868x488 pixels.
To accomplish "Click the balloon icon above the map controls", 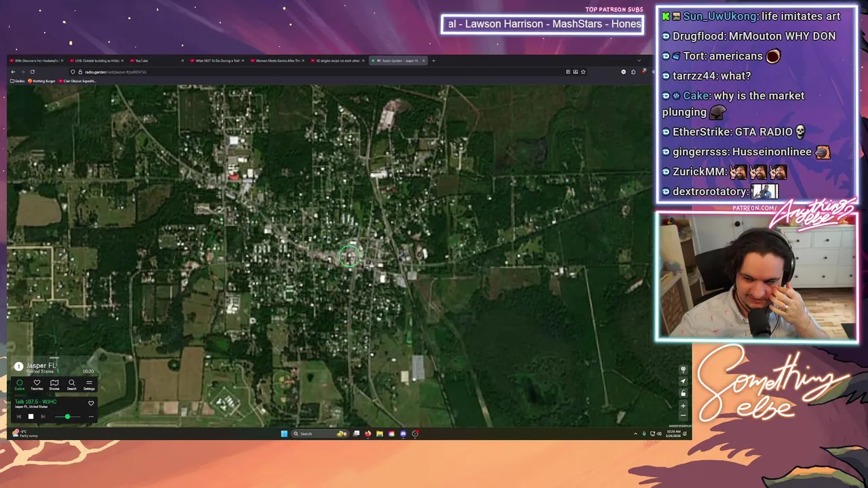I will pos(683,369).
